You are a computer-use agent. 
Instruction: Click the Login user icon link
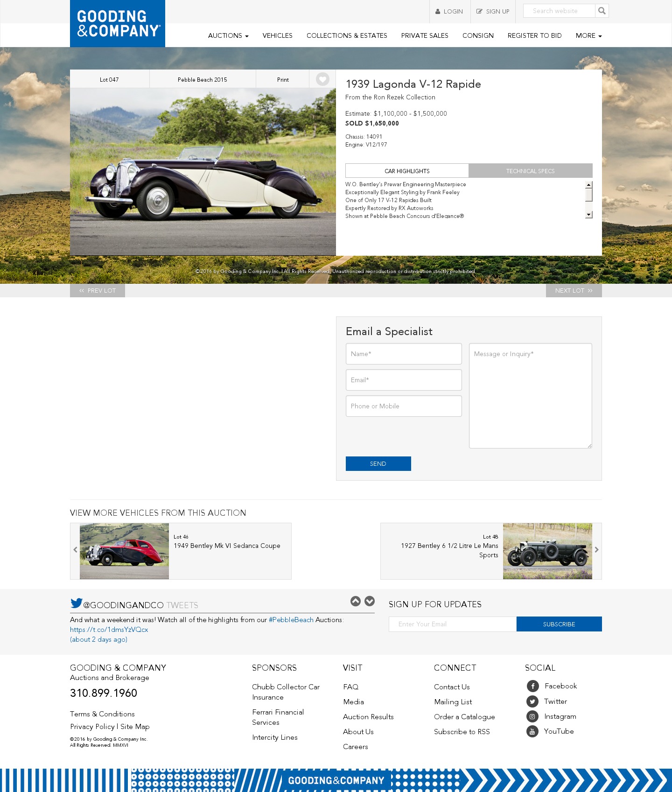pyautogui.click(x=449, y=12)
